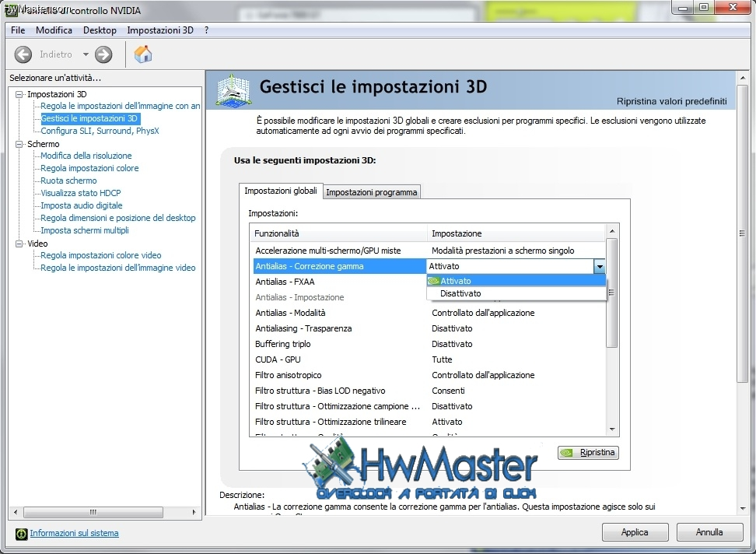756x554 pixels.
Task: Click the Applica button
Action: (x=635, y=532)
